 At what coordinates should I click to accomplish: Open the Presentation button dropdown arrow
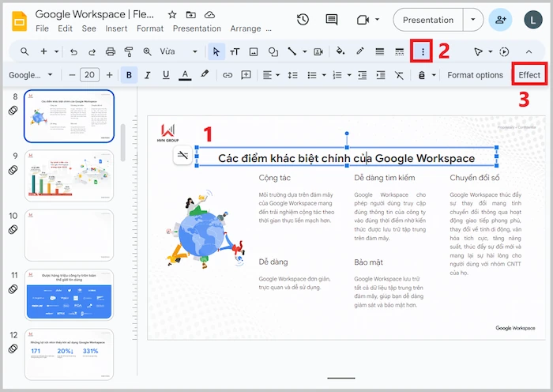[x=473, y=20]
